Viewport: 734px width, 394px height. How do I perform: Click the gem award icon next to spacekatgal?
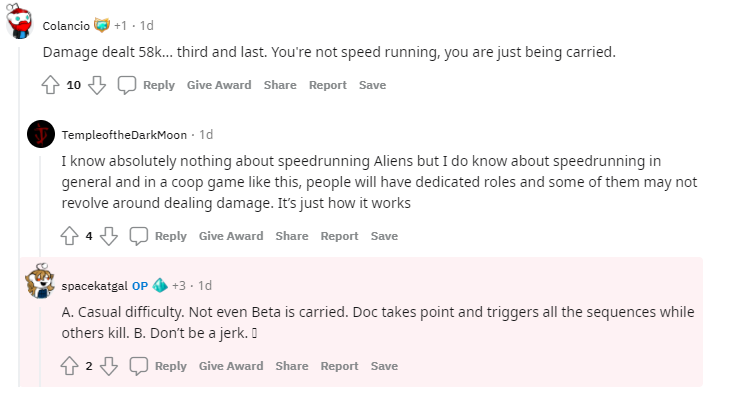(x=160, y=285)
